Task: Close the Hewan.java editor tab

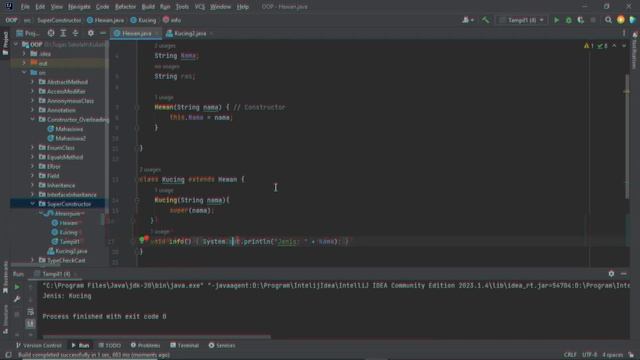Action: pos(157,33)
